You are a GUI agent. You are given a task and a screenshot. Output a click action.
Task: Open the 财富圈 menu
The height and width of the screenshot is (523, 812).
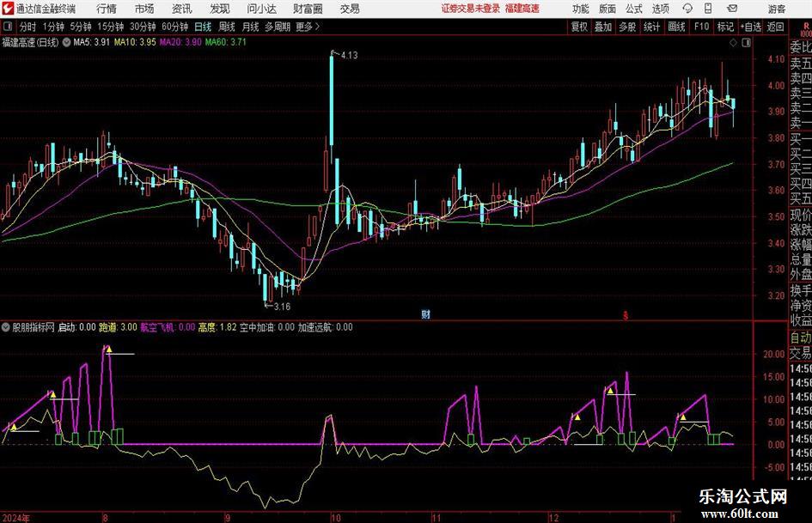pyautogui.click(x=308, y=9)
